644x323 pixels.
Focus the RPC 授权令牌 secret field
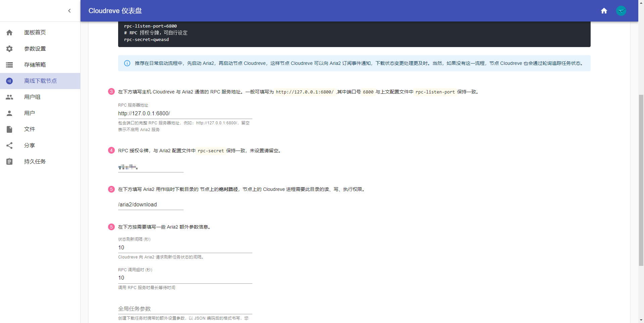[x=151, y=167]
